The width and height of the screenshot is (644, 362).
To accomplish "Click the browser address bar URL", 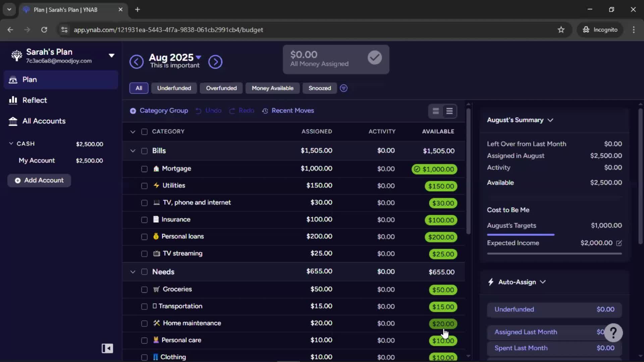I will click(x=168, y=29).
